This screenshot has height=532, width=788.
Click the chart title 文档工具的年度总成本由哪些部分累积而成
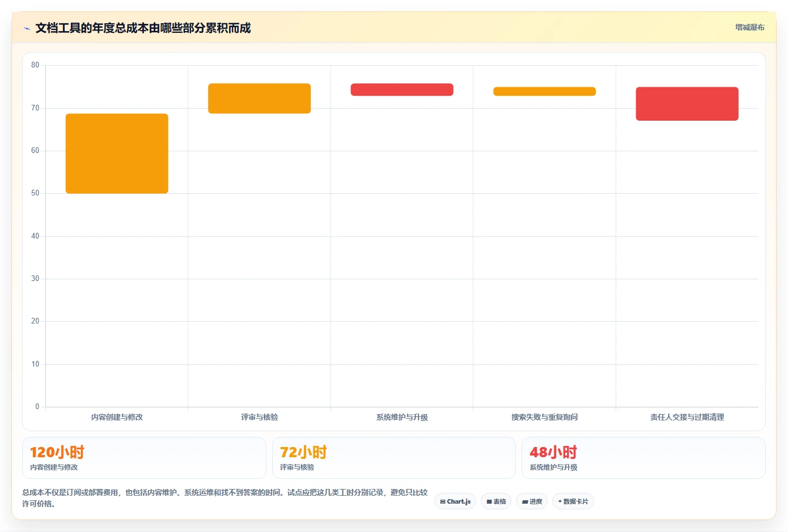[x=143, y=28]
